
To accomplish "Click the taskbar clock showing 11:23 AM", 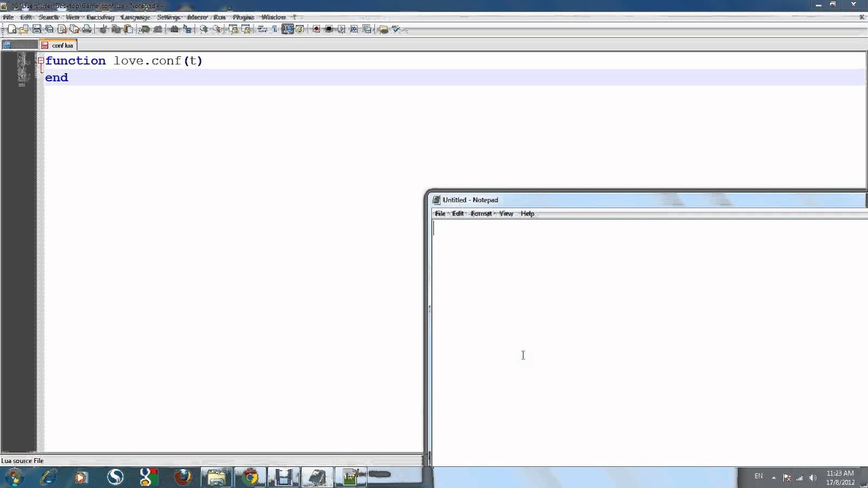I will pyautogui.click(x=840, y=478).
